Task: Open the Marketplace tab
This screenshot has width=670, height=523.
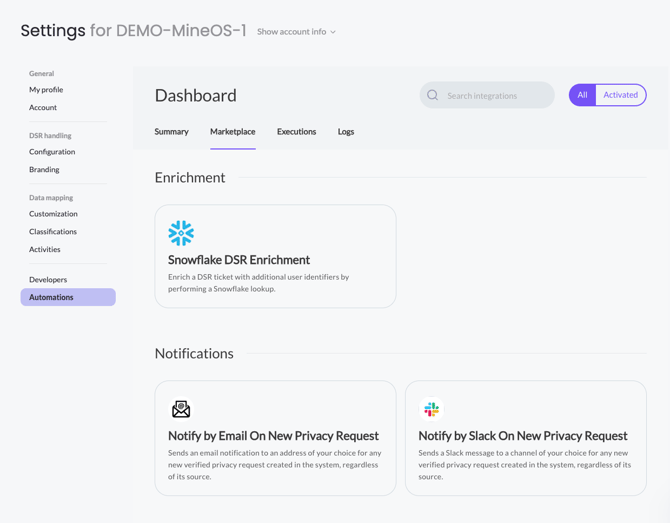Action: point(232,132)
